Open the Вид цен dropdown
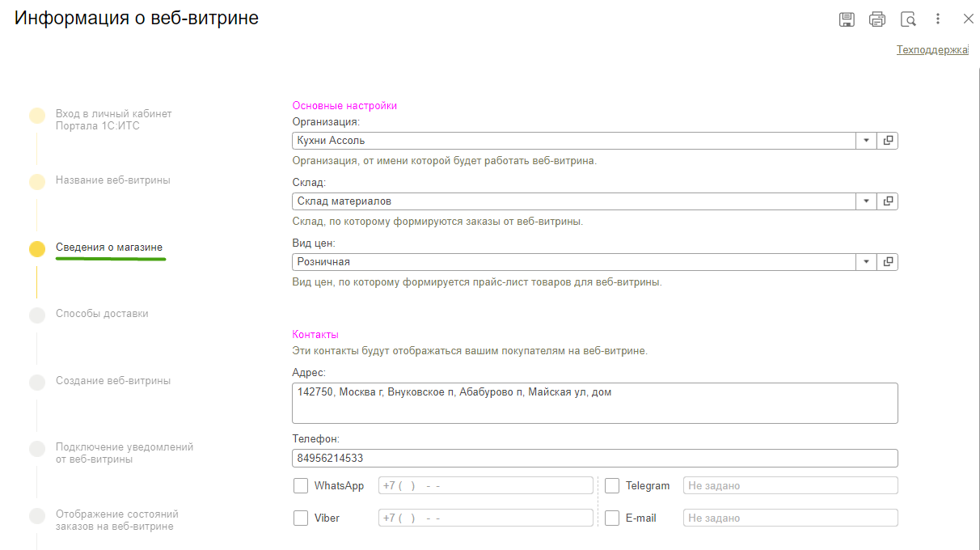980x550 pixels. pos(866,262)
